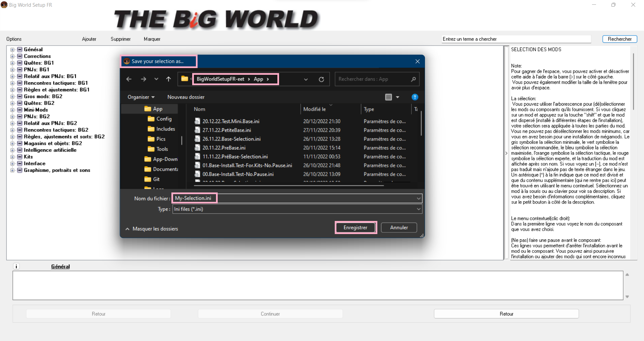Viewport: 644px width, 341px height.
Task: Refresh the App folder listing
Action: (321, 79)
